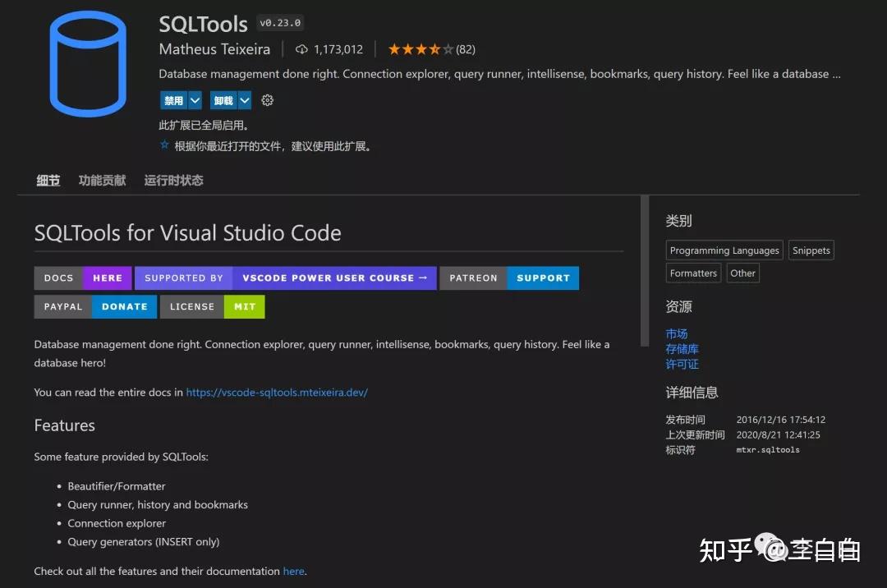The height and width of the screenshot is (588, 887).
Task: Click the download count cloud icon
Action: click(303, 49)
